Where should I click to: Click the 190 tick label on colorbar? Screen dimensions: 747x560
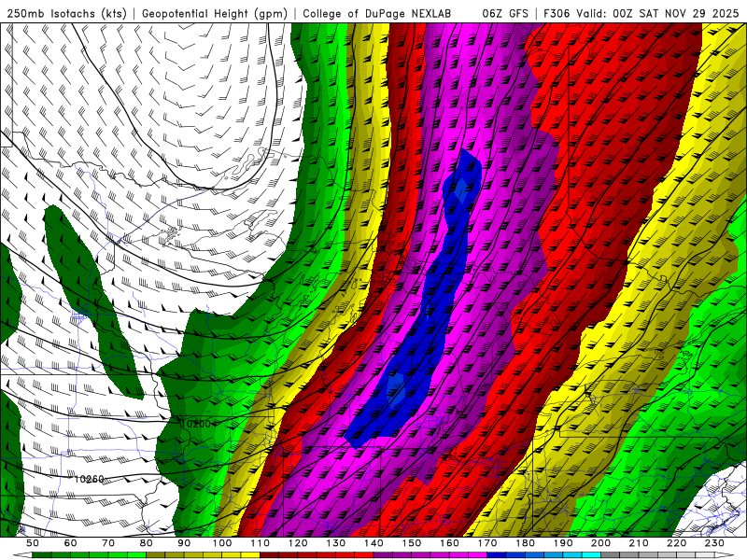[563, 543]
